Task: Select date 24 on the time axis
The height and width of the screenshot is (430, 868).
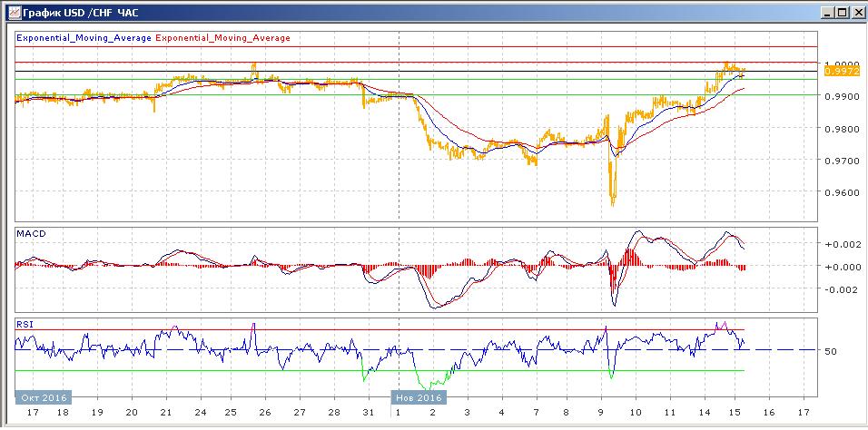Action: pyautogui.click(x=201, y=413)
